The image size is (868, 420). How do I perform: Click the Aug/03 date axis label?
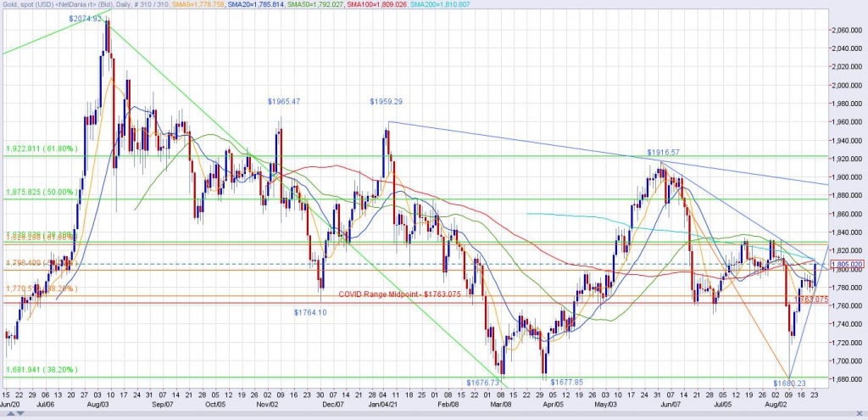tap(98, 405)
